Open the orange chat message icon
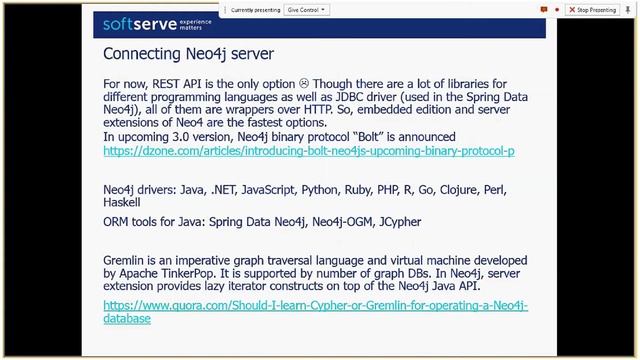The image size is (640, 360). coord(544,10)
